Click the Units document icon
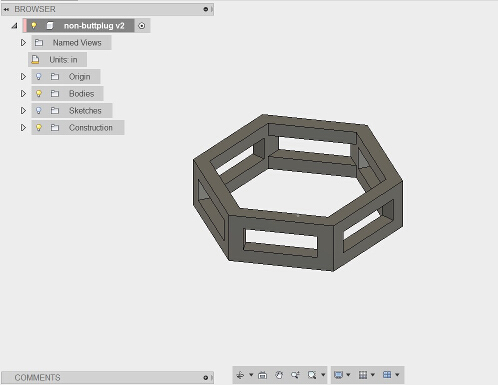 pos(35,60)
